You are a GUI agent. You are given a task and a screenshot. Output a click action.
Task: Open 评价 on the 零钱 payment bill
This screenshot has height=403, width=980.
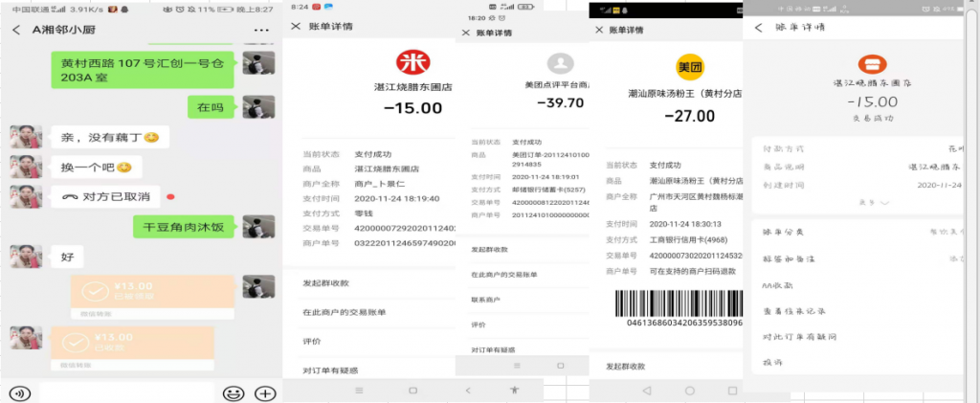click(312, 342)
